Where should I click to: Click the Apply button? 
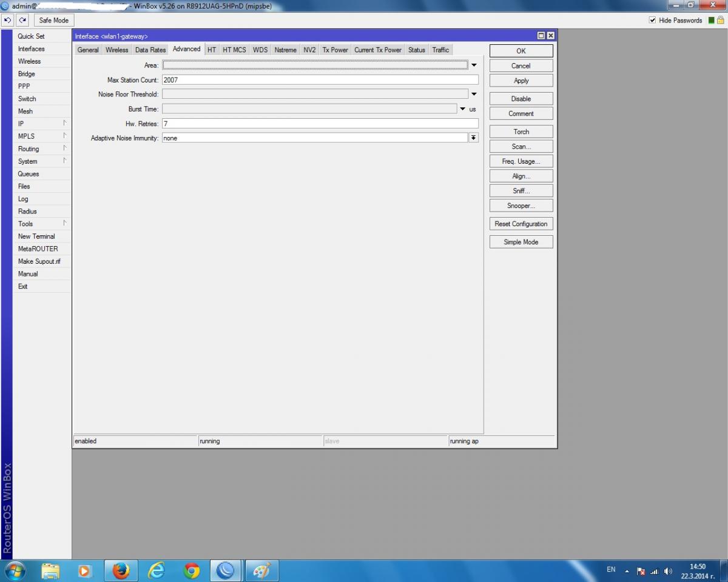[521, 81]
